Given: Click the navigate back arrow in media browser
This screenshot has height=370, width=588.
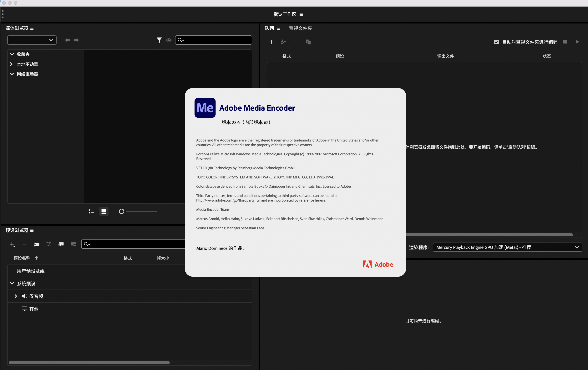Looking at the screenshot, I should click(x=67, y=40).
